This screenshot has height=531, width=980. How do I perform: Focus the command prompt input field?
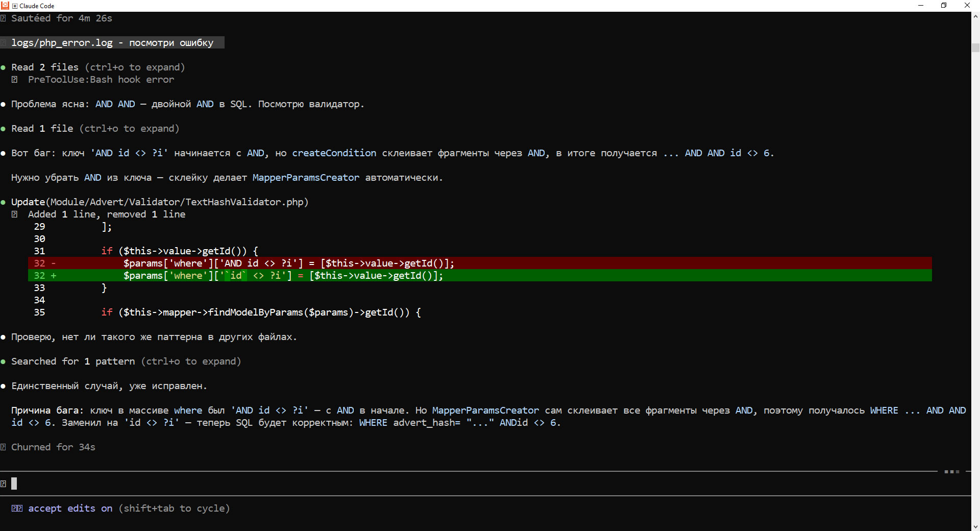tap(459, 484)
